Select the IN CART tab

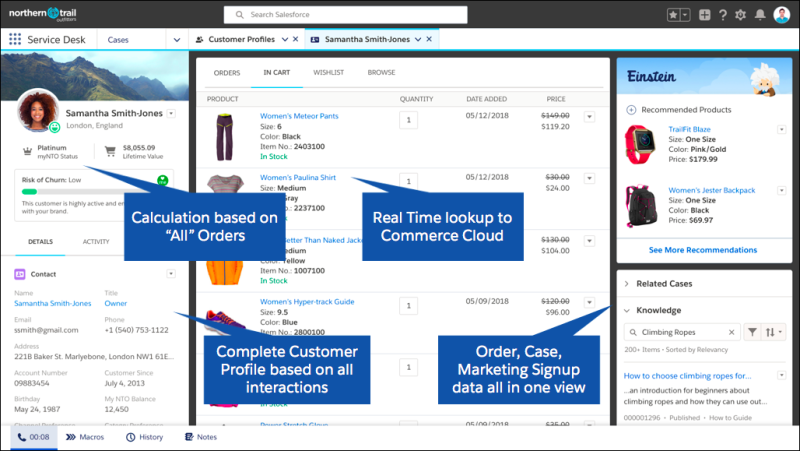[x=277, y=72]
